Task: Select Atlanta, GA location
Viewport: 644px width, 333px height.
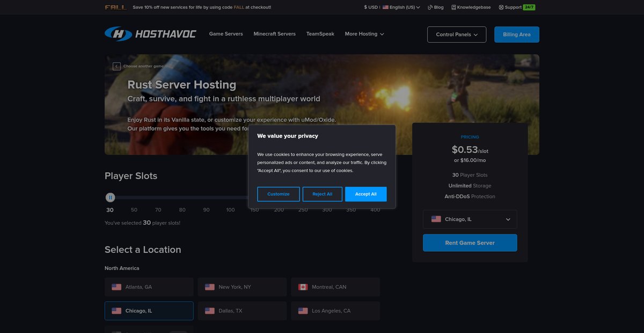Action: (149, 287)
